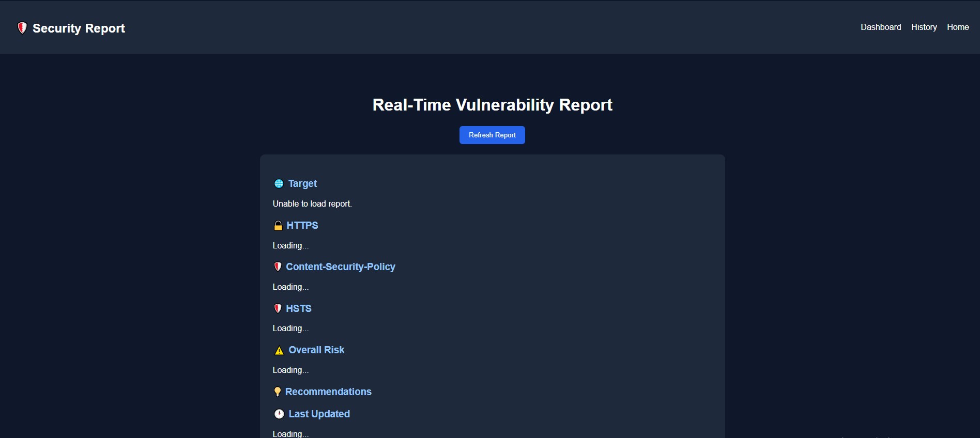This screenshot has width=980, height=438.
Task: Go to the Home nav link
Action: point(958,27)
